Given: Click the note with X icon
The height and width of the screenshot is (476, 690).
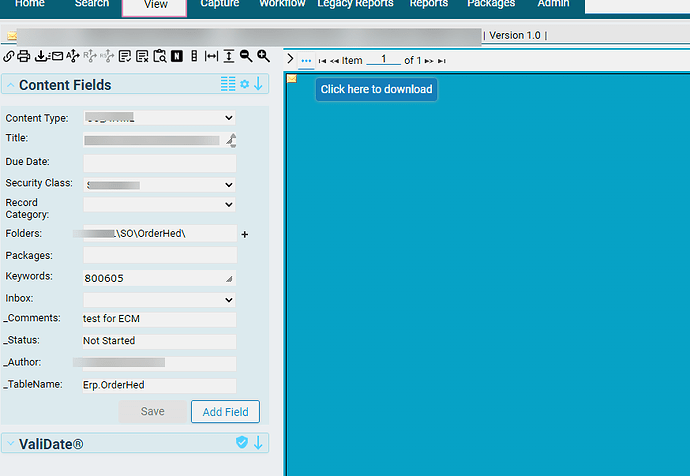Looking at the screenshot, I should [x=142, y=56].
